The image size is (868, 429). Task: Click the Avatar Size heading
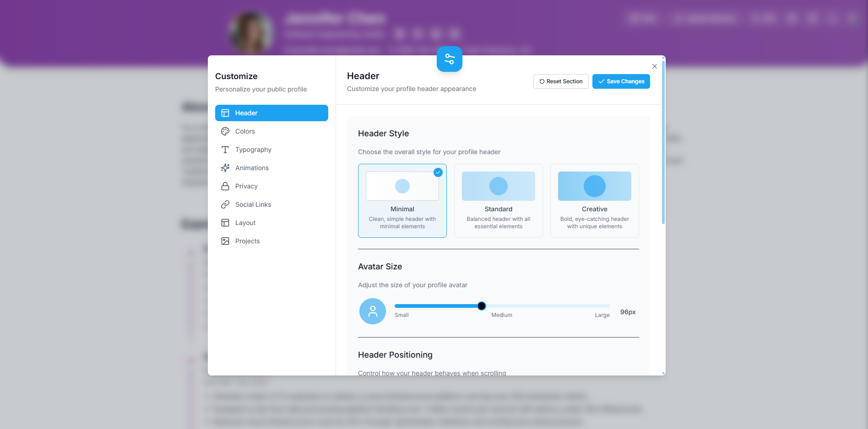point(380,267)
